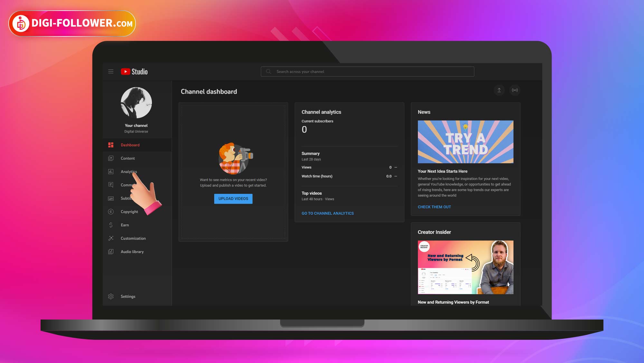Click the Dashboard sidebar icon

tap(111, 145)
